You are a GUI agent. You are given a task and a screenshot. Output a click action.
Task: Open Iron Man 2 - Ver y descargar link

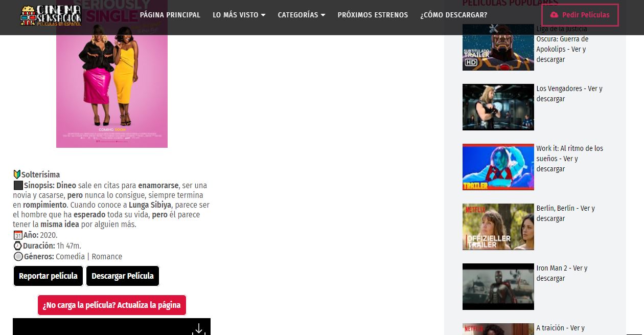[562, 273]
